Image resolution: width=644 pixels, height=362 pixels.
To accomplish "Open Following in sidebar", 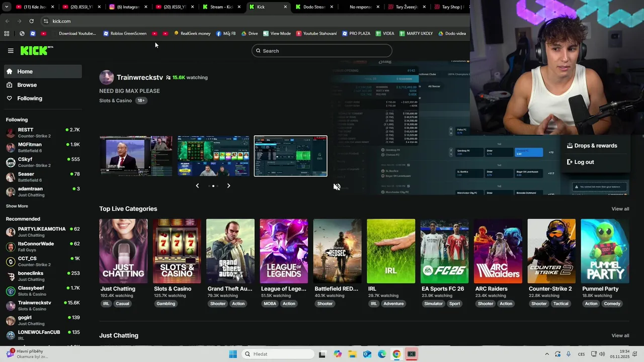I will tap(43, 99).
